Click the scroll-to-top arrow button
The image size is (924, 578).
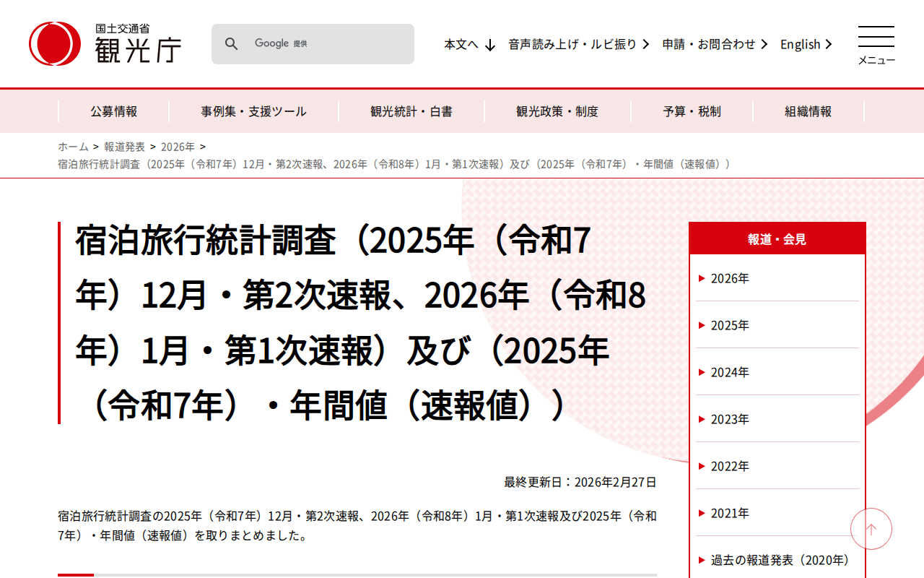point(871,530)
